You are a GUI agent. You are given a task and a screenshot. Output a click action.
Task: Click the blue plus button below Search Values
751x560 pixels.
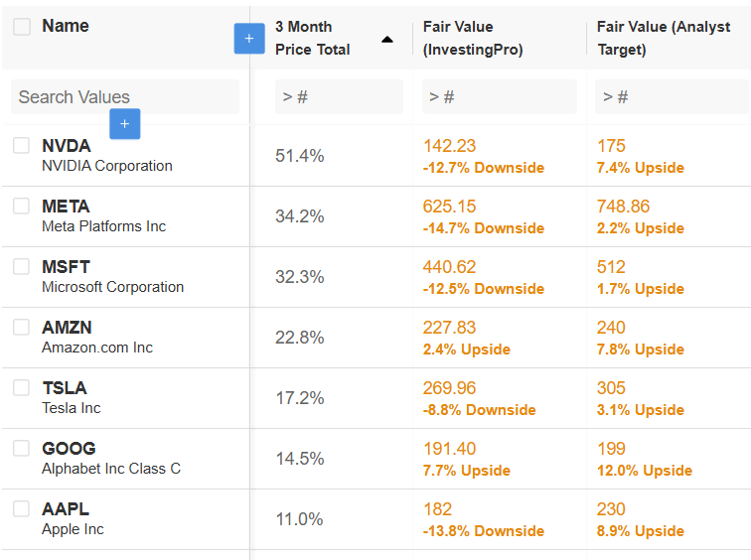[124, 124]
